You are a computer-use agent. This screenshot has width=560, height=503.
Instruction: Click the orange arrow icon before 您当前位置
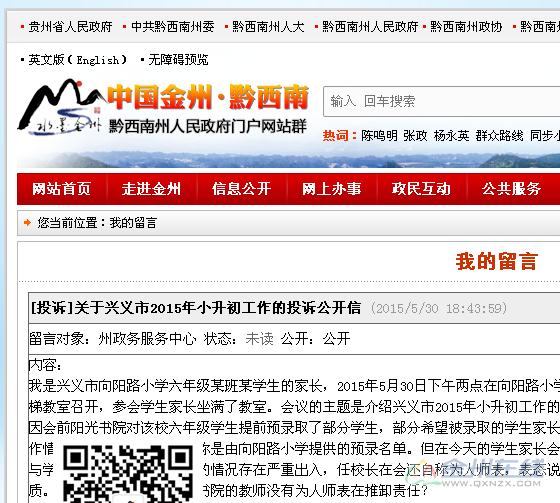pyautogui.click(x=27, y=223)
